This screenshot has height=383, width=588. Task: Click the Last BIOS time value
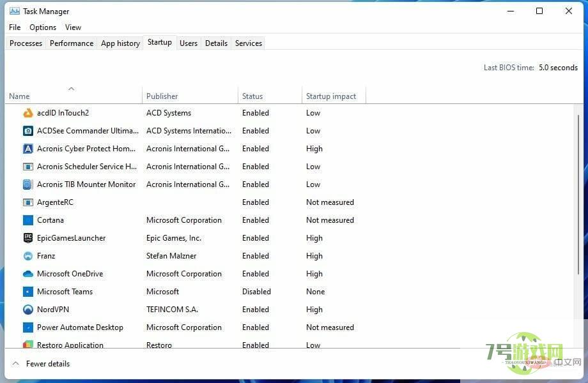558,68
